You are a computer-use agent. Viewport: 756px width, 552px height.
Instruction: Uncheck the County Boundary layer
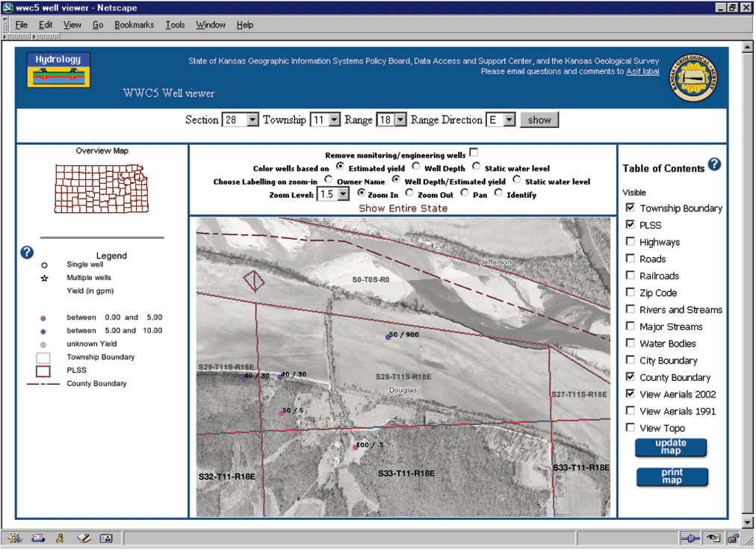pyautogui.click(x=630, y=376)
